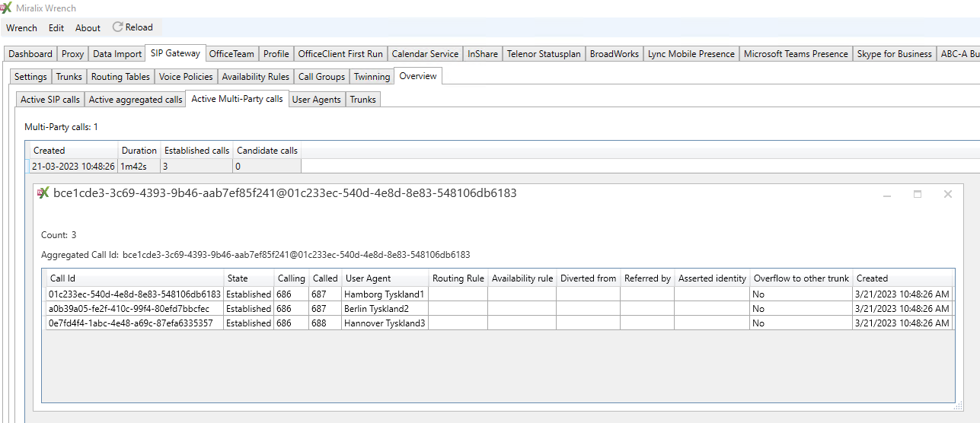Click the Routing Rule column header
The height and width of the screenshot is (423, 980).
[x=458, y=278]
